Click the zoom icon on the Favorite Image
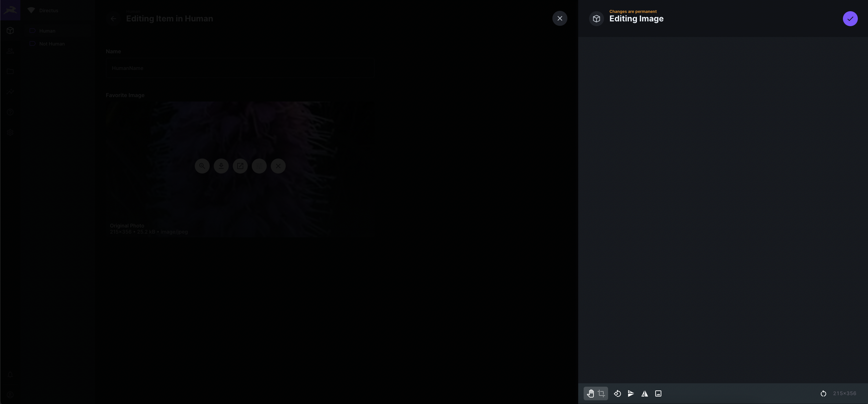Screen dimensions: 868x404 tap(202, 166)
